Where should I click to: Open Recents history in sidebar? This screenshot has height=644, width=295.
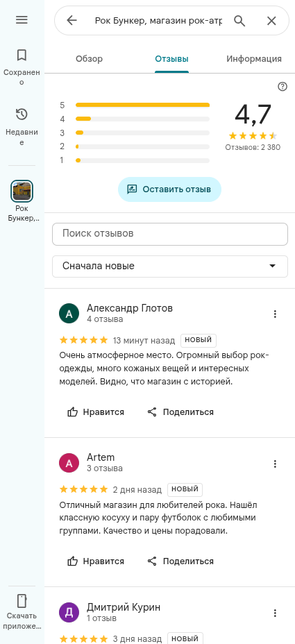[22, 127]
